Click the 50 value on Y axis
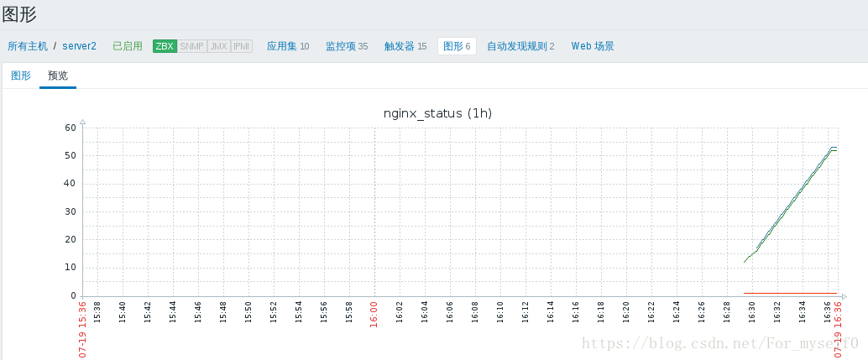This screenshot has height=360, width=868. (x=71, y=156)
